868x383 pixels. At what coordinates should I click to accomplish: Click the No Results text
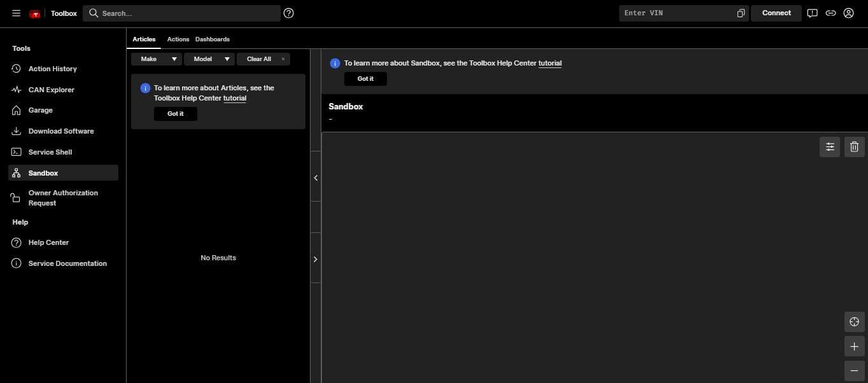[x=218, y=258]
